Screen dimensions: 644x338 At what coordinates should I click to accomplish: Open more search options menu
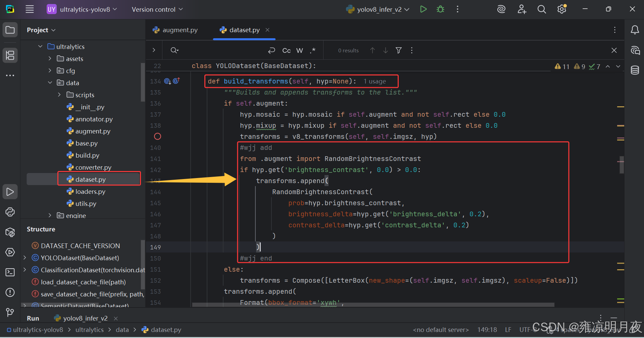coord(412,50)
